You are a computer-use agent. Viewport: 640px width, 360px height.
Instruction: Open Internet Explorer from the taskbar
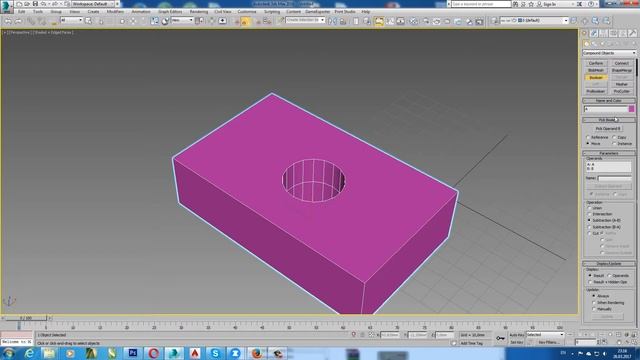[29, 353]
